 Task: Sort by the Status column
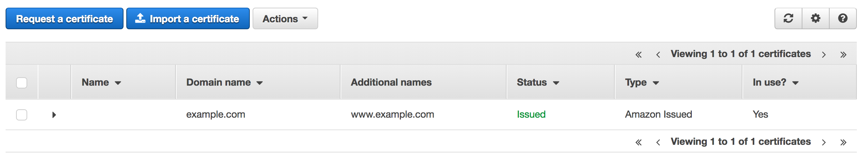tap(538, 82)
